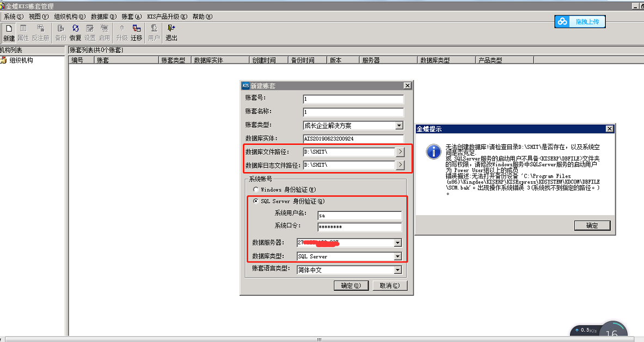Click the 迁移 (Migrate) toolbar icon

coord(136,33)
